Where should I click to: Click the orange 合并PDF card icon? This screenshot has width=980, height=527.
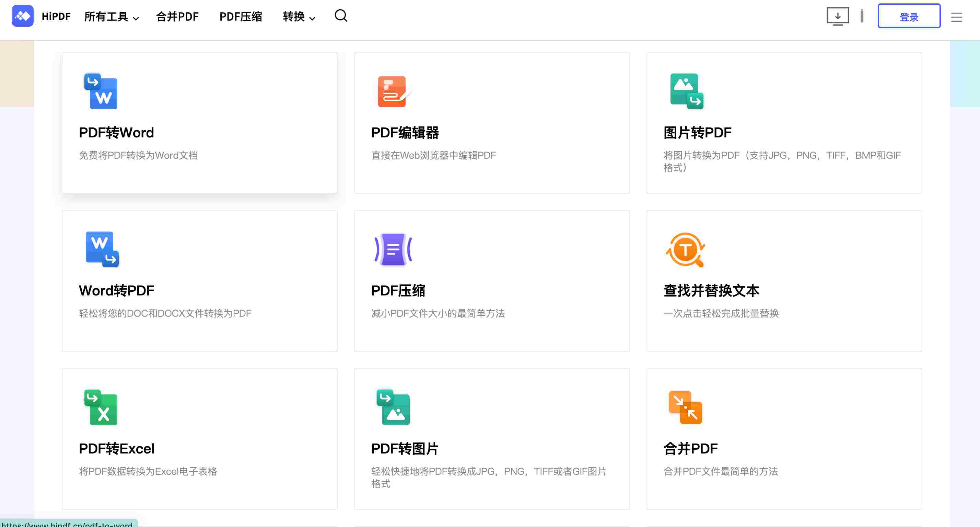pyautogui.click(x=686, y=407)
